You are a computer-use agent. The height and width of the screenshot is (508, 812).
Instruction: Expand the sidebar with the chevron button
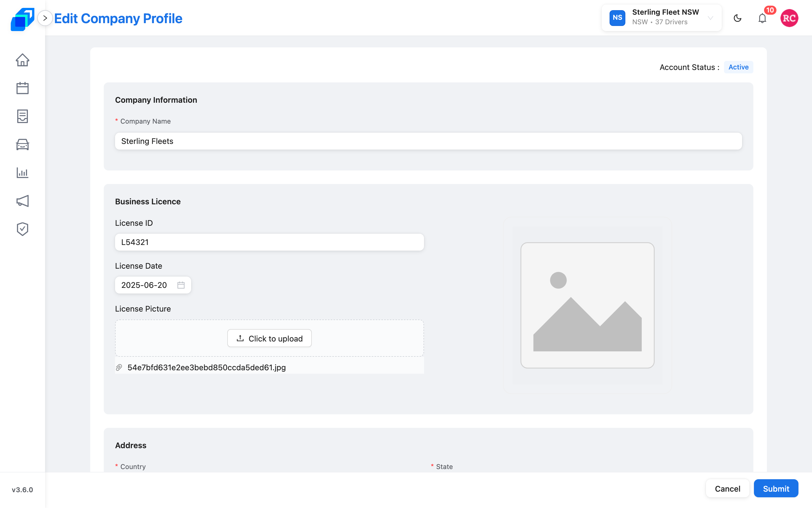(x=45, y=18)
